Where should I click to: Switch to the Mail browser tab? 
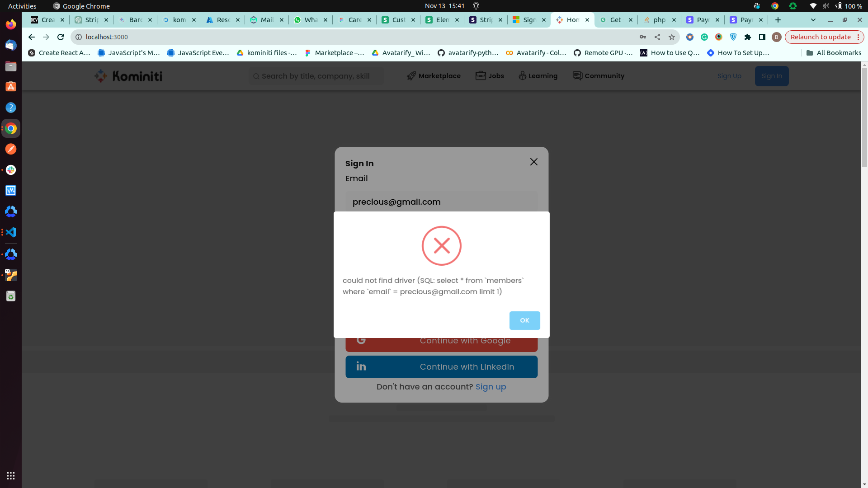(x=267, y=20)
